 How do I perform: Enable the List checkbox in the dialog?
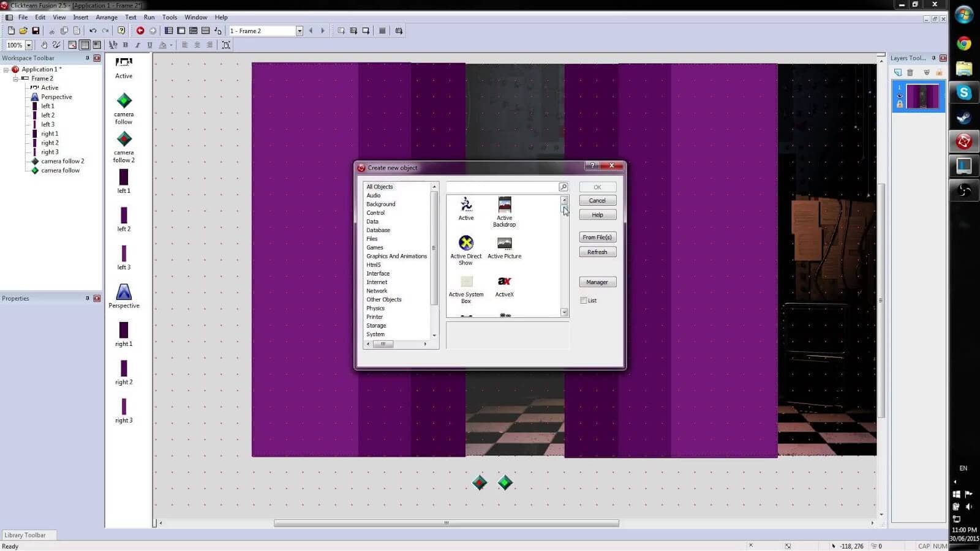click(584, 301)
